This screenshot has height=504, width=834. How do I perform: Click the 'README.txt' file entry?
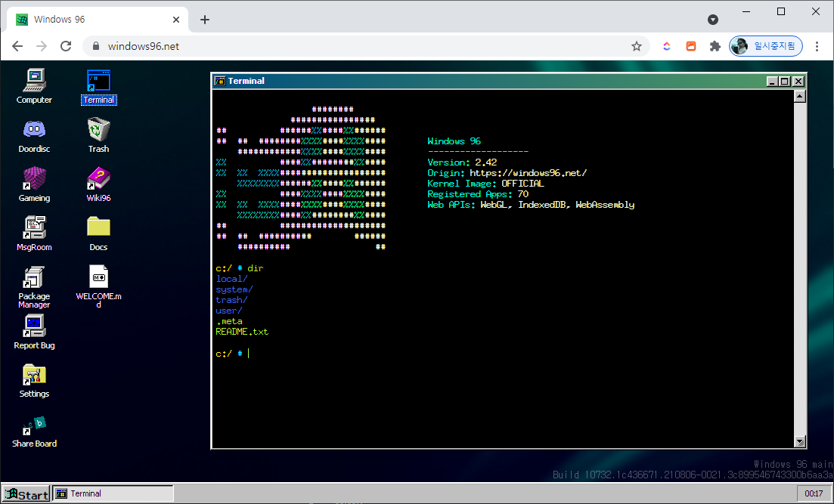[x=242, y=332]
